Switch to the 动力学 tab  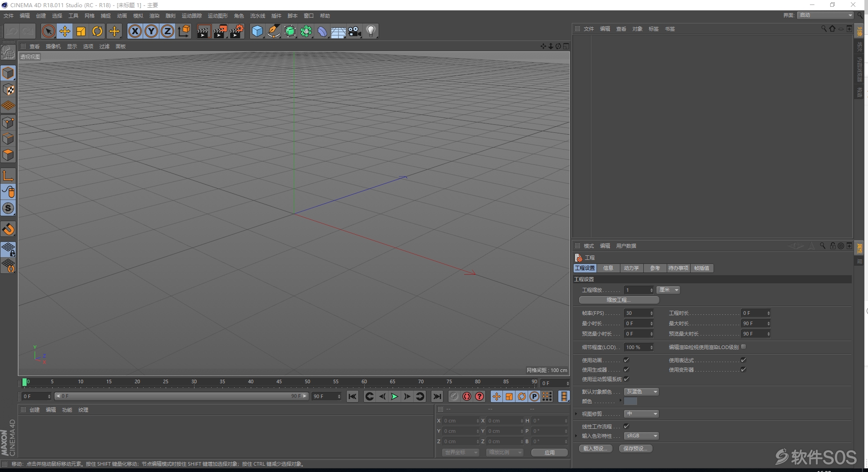click(631, 268)
